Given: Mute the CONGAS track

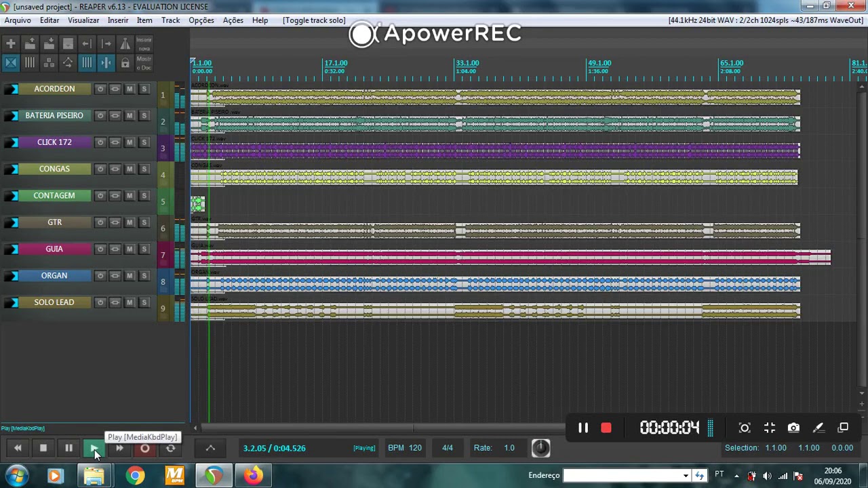Looking at the screenshot, I should [x=130, y=169].
